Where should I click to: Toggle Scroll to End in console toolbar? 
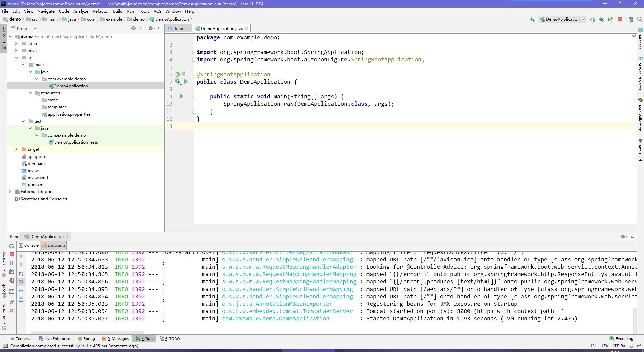pyautogui.click(x=21, y=282)
